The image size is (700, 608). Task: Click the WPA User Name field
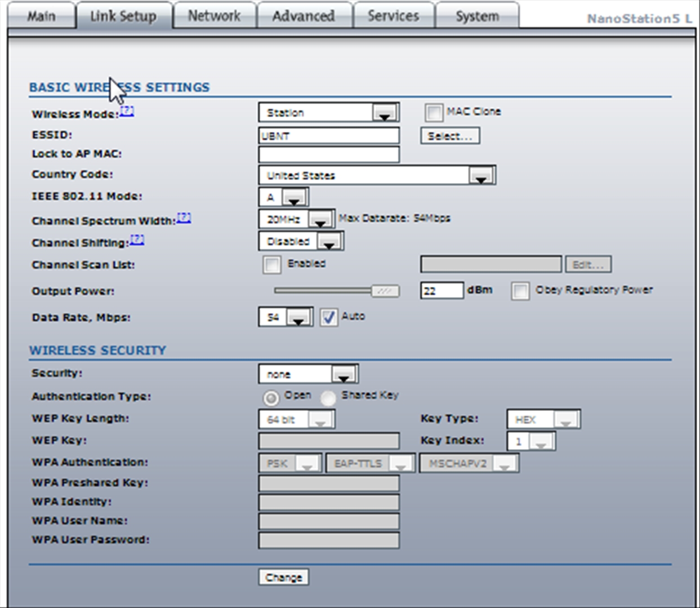(x=329, y=521)
